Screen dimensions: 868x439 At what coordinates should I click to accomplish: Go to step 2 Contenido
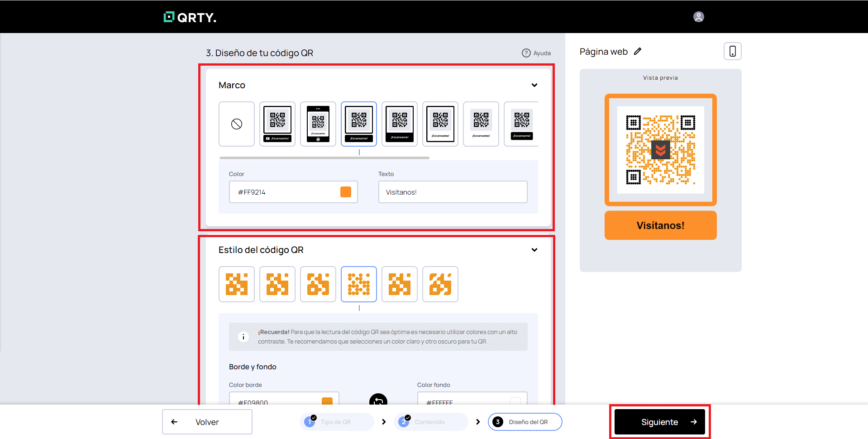[x=431, y=422]
